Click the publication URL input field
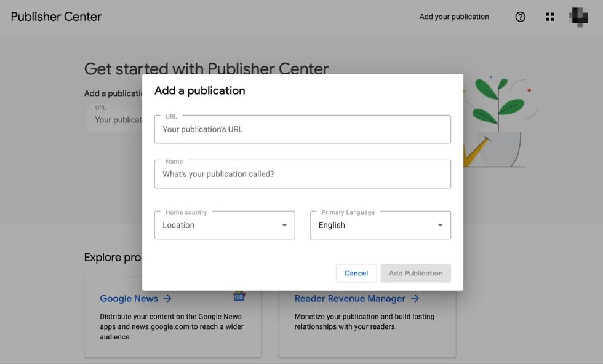This screenshot has width=603, height=364. 303,127
